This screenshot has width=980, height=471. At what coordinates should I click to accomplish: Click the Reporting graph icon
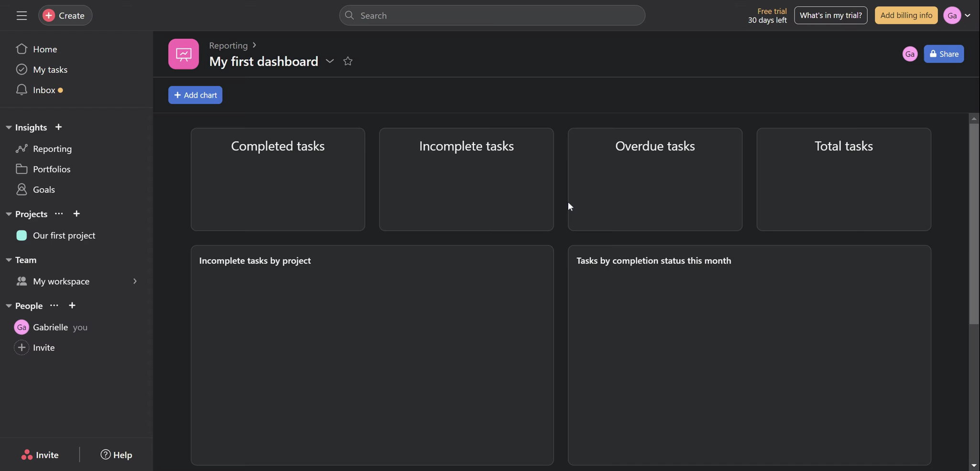(x=22, y=149)
